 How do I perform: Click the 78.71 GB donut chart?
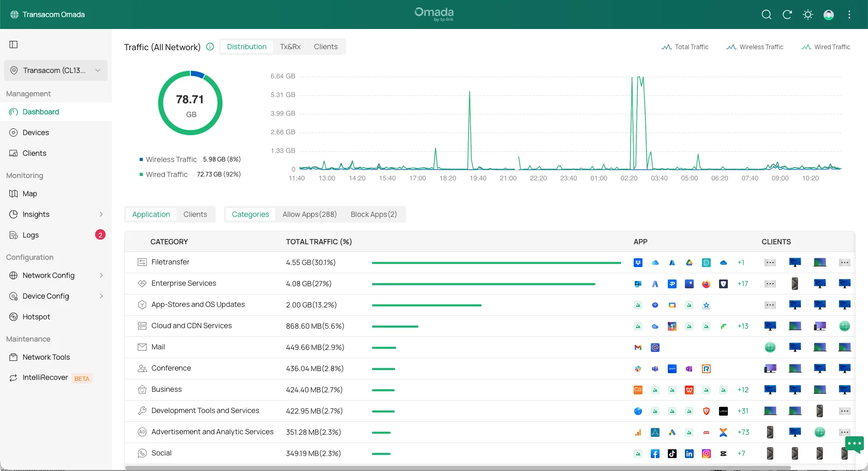[190, 103]
